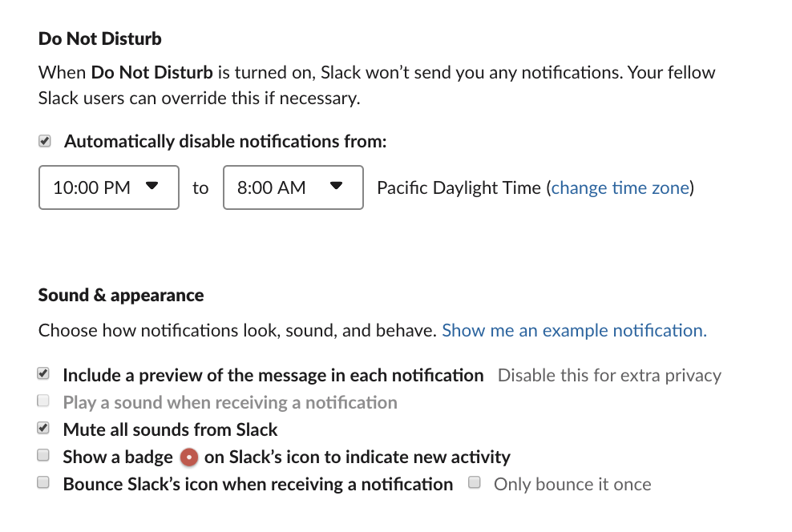This screenshot has width=792, height=532.
Task: Click the Bounce Slack's icon label text
Action: [258, 484]
